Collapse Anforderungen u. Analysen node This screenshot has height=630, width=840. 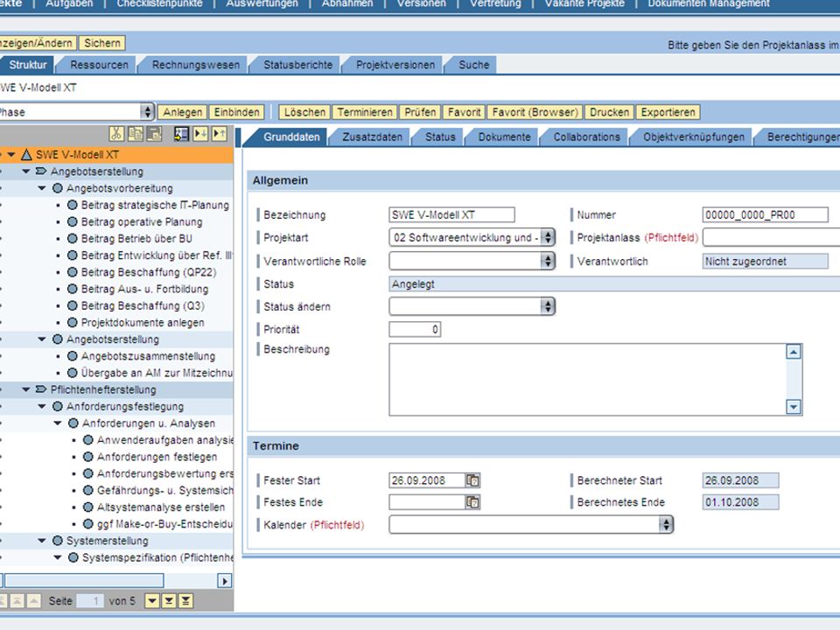coord(58,423)
